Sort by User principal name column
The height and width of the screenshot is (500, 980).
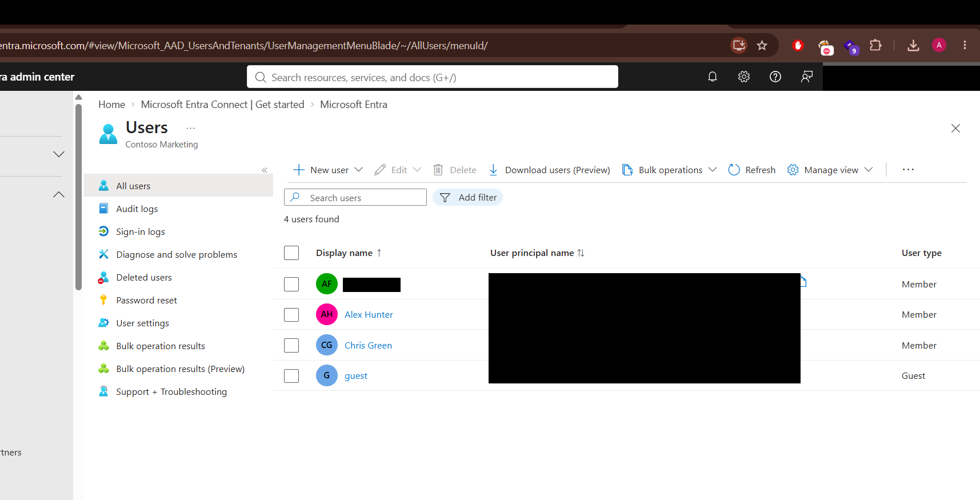tap(537, 253)
